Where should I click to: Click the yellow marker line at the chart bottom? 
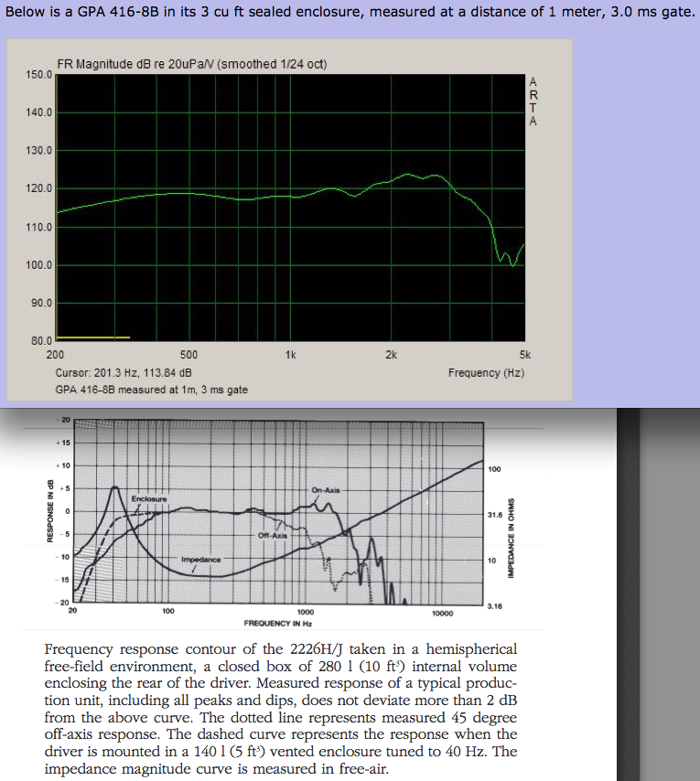point(93,337)
